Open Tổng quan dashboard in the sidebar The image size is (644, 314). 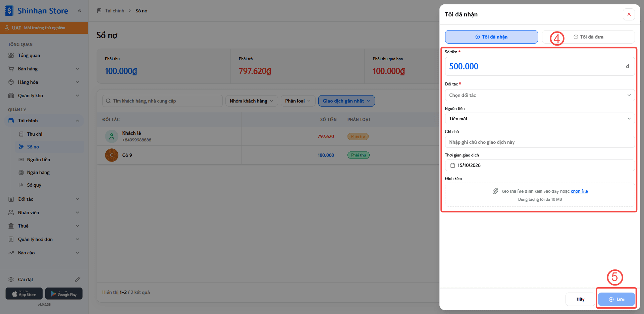pyautogui.click(x=44, y=55)
